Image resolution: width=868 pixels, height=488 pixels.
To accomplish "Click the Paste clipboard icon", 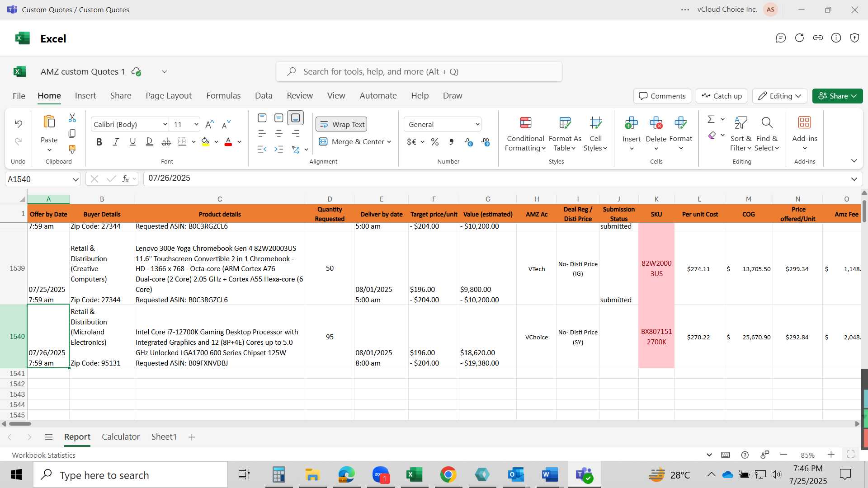I will click(x=49, y=122).
